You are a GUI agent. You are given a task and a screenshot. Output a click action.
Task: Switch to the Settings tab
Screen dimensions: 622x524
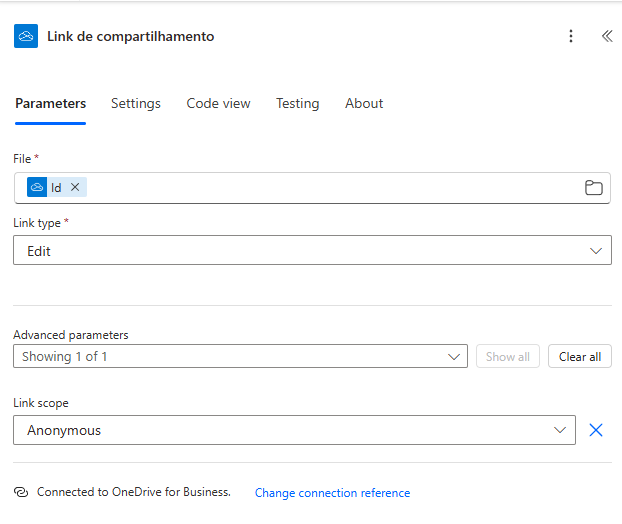[x=136, y=103]
